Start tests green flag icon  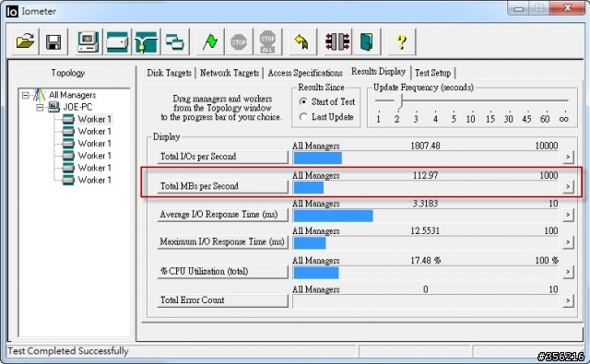point(209,41)
